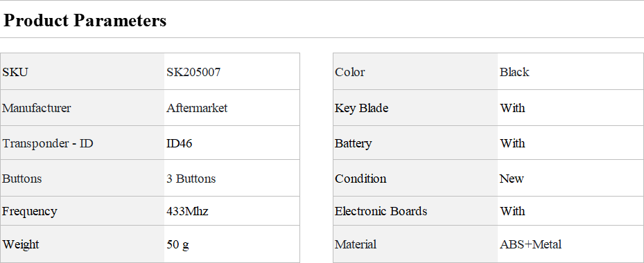The width and height of the screenshot is (644, 263).
Task: Select the 50 g weight value
Action: tap(178, 245)
